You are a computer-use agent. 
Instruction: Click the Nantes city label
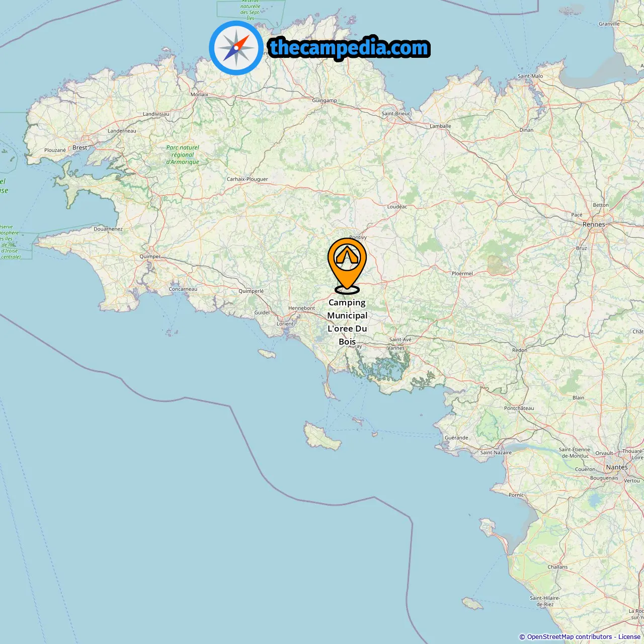[x=617, y=467]
